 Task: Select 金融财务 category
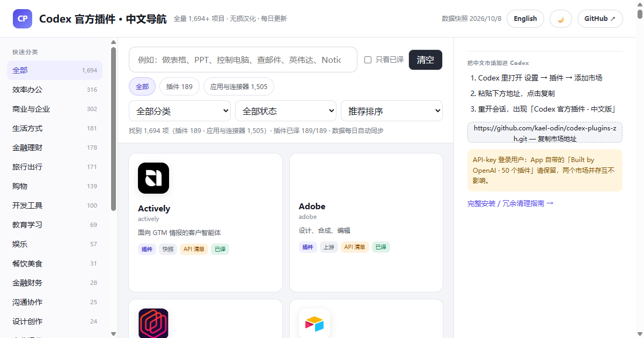tap(55, 283)
